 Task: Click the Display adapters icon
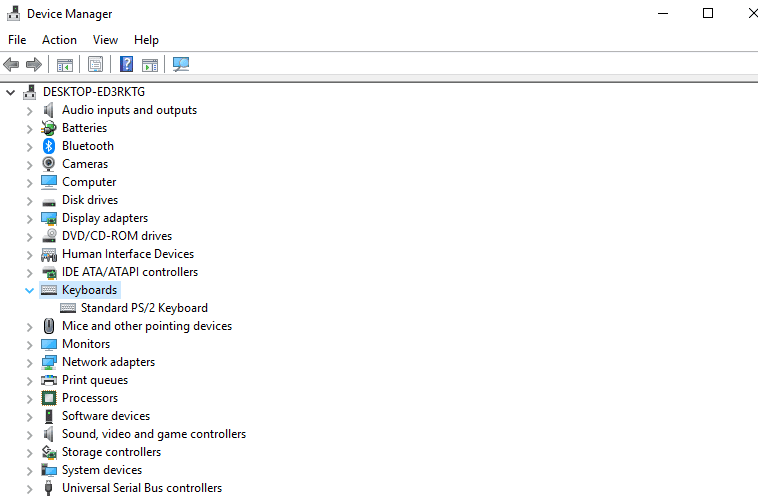click(x=48, y=218)
